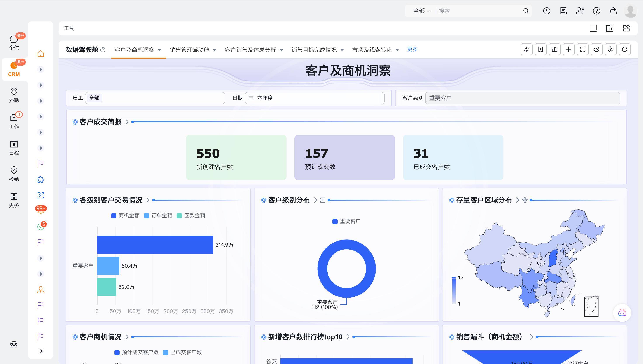Switch to 销售目标完成情况 tab

pos(314,50)
